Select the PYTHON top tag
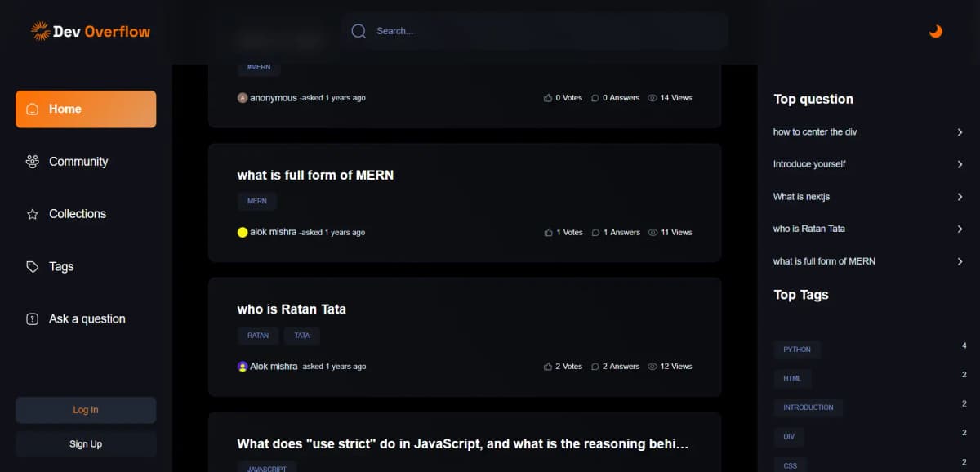The height and width of the screenshot is (472, 980). point(797,350)
